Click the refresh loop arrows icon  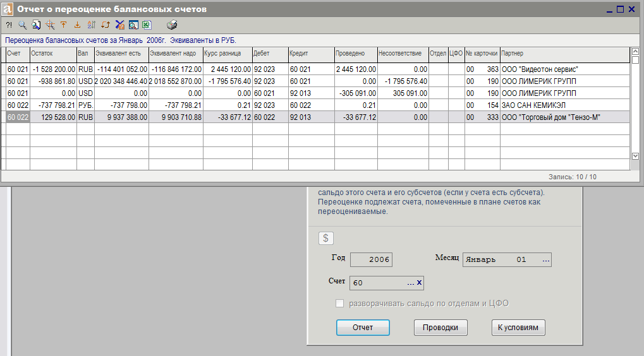click(106, 25)
